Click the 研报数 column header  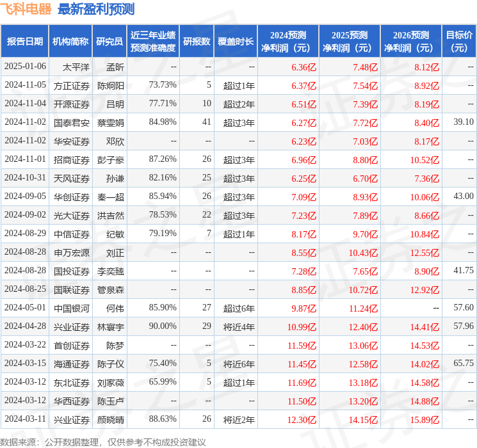pos(197,42)
